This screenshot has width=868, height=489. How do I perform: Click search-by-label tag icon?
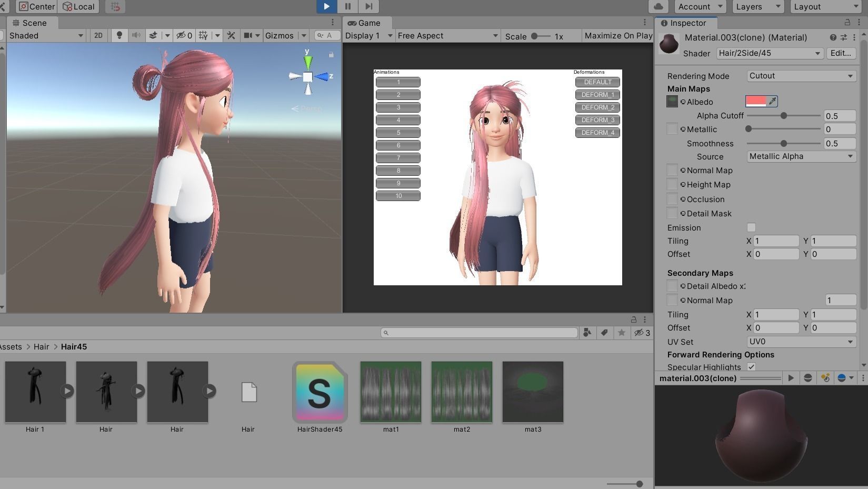click(604, 333)
